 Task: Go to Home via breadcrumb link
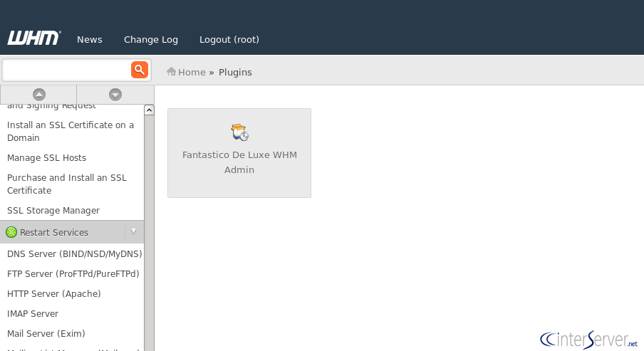[192, 72]
